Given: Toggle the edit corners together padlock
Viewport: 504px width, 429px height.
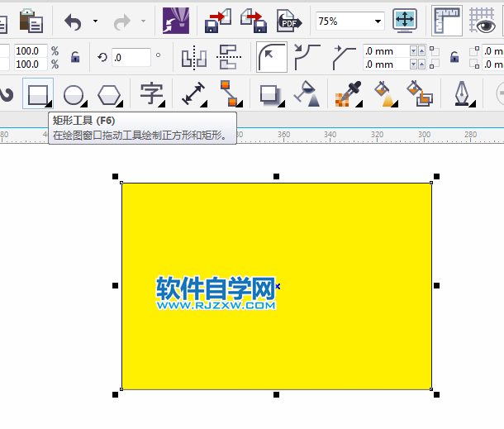Looking at the screenshot, I should pyautogui.click(x=454, y=57).
